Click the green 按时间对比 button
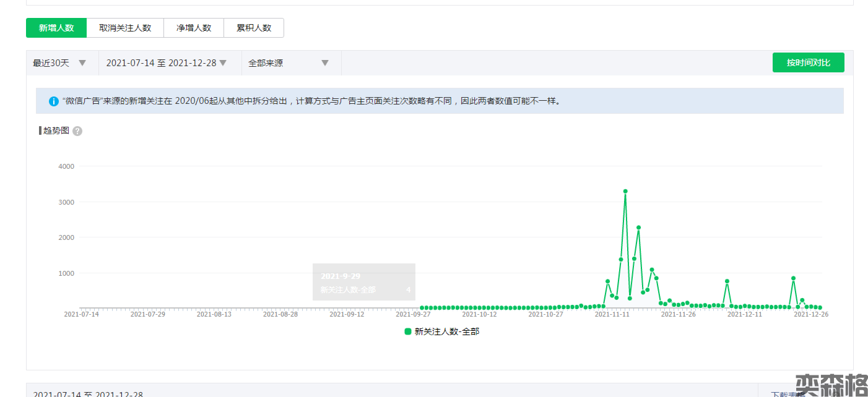The width and height of the screenshot is (868, 397). point(808,62)
